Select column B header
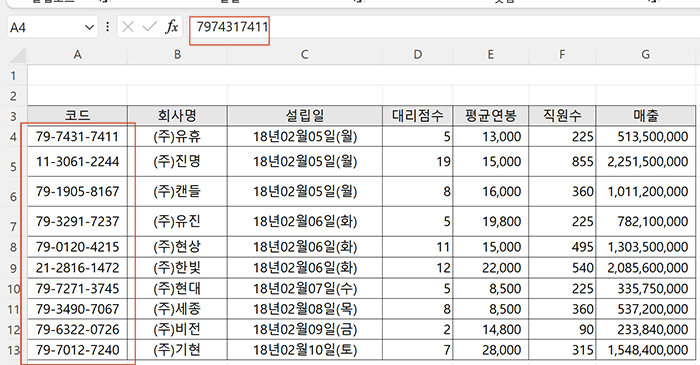Screen dimensions: 700x365 click(x=177, y=55)
